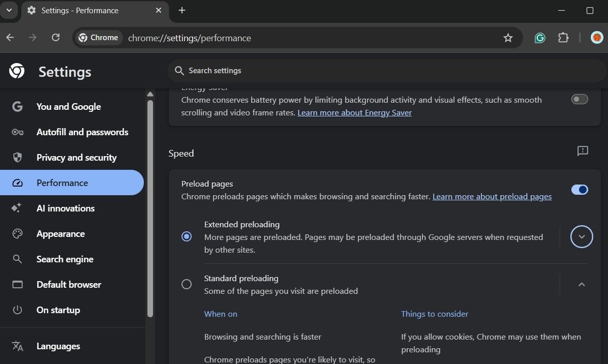This screenshot has width=608, height=364.
Task: Click the Search settings input field
Action: (x=386, y=71)
